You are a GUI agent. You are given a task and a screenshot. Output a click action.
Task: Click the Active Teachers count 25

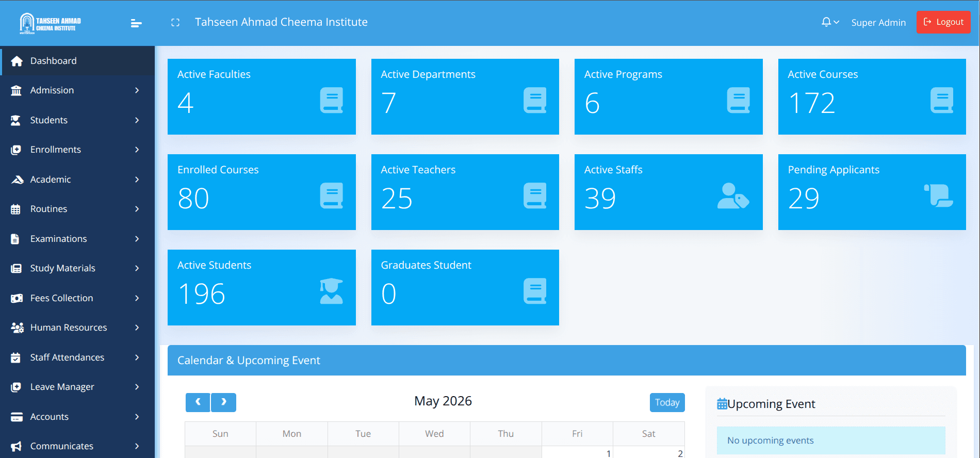pyautogui.click(x=397, y=198)
